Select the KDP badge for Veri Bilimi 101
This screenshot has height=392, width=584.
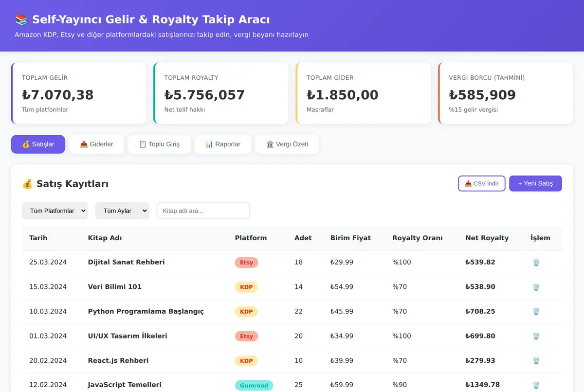(246, 287)
